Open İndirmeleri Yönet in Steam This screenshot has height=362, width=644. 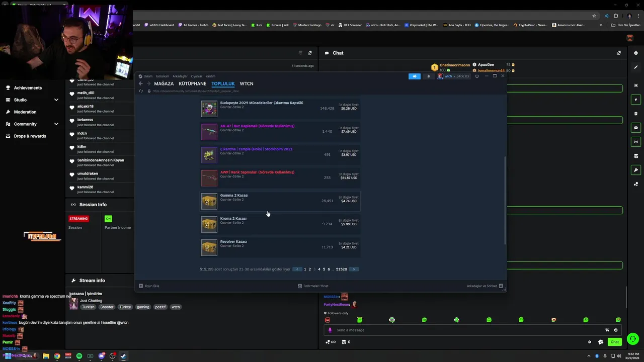click(313, 286)
